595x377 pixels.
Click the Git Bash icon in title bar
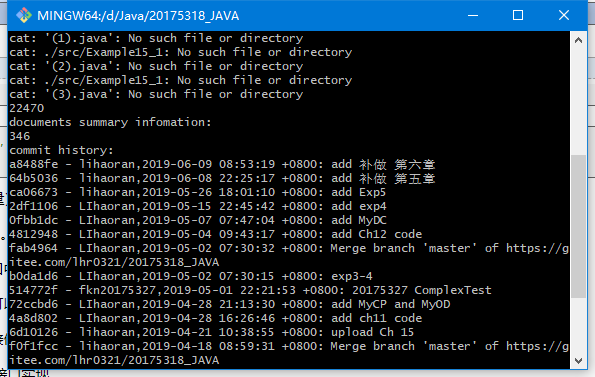pyautogui.click(x=24, y=16)
